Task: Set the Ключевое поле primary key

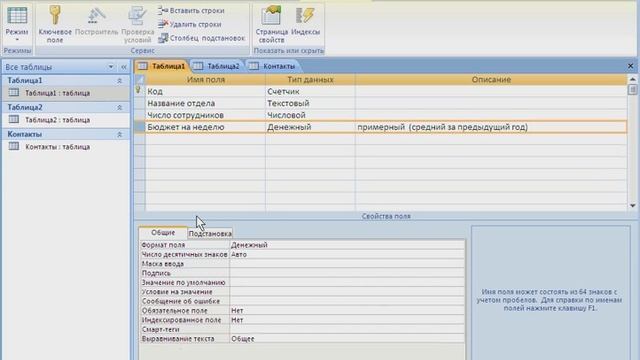Action: click(55, 24)
